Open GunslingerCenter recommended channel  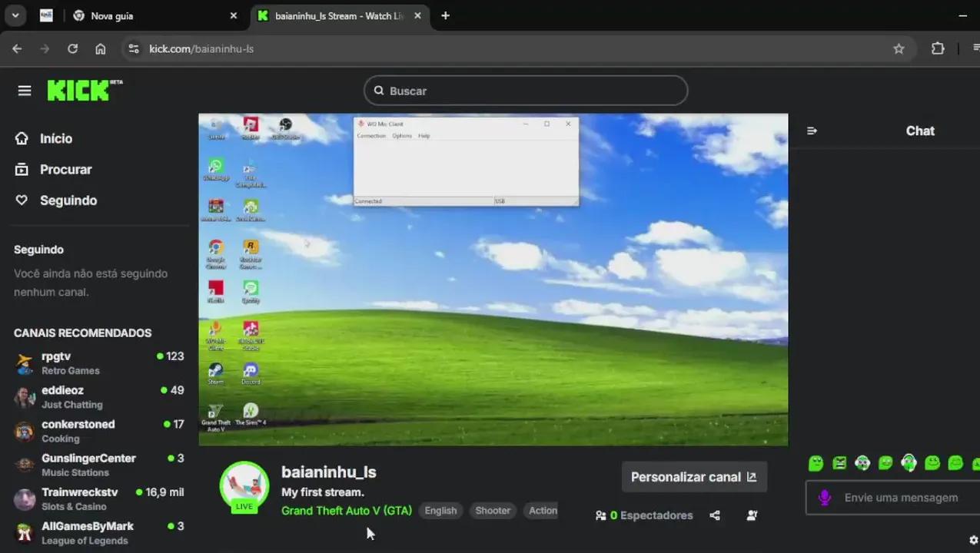click(x=100, y=465)
